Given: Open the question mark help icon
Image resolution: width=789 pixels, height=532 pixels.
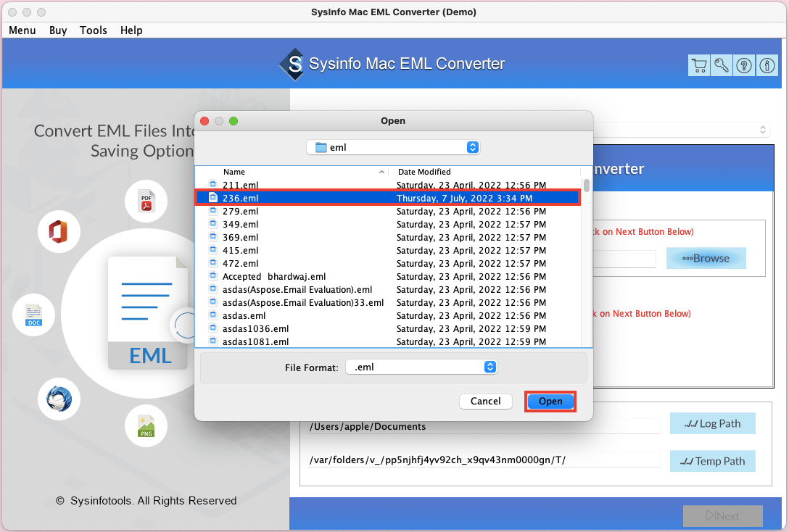Looking at the screenshot, I should pyautogui.click(x=744, y=65).
